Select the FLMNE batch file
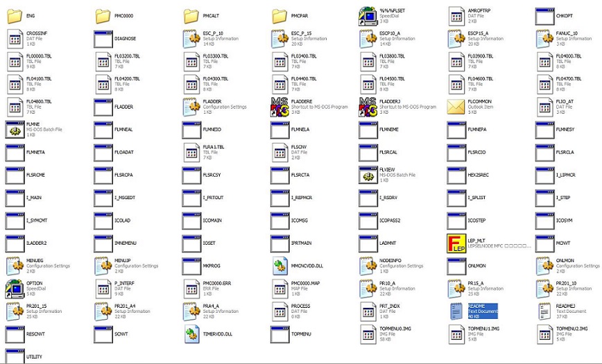This screenshot has width=602, height=364. [15, 129]
